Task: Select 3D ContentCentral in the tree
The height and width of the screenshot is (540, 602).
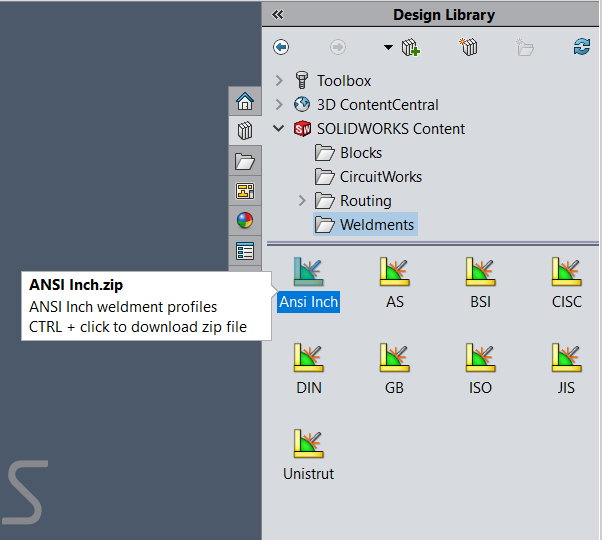Action: tap(377, 105)
